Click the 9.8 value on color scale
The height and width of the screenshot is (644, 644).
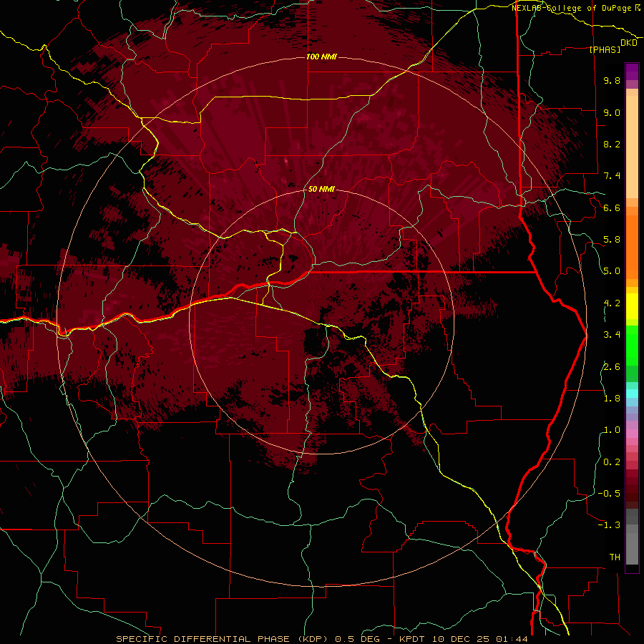pos(612,80)
